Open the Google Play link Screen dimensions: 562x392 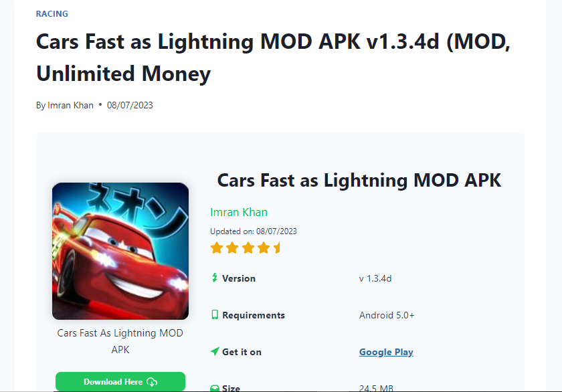[x=386, y=351]
